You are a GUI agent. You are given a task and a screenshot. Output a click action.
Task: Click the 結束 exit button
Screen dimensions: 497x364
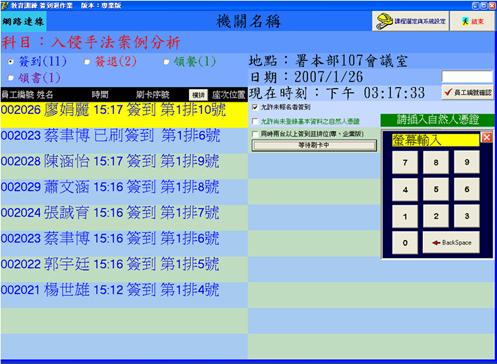[x=472, y=21]
